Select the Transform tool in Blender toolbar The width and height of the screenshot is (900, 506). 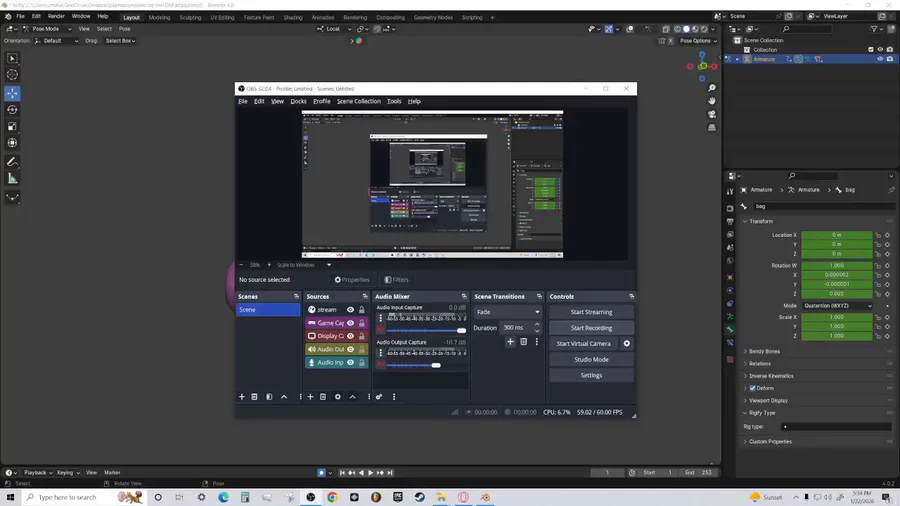[12, 143]
